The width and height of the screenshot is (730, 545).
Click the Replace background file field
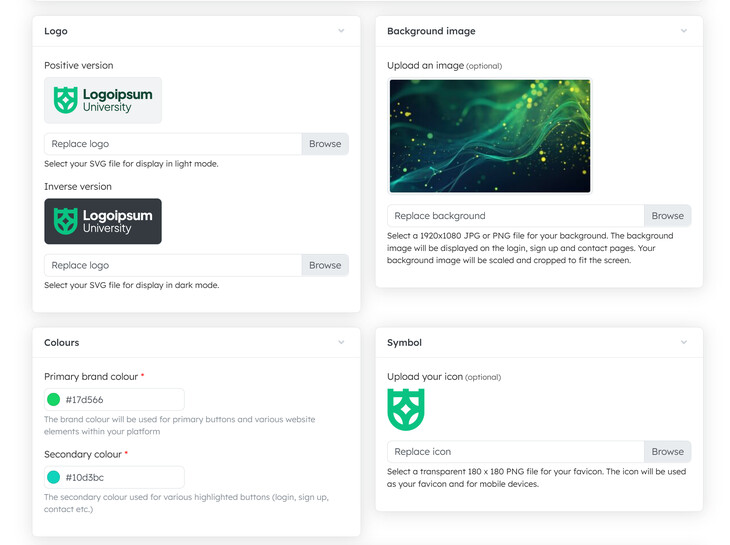pyautogui.click(x=515, y=216)
